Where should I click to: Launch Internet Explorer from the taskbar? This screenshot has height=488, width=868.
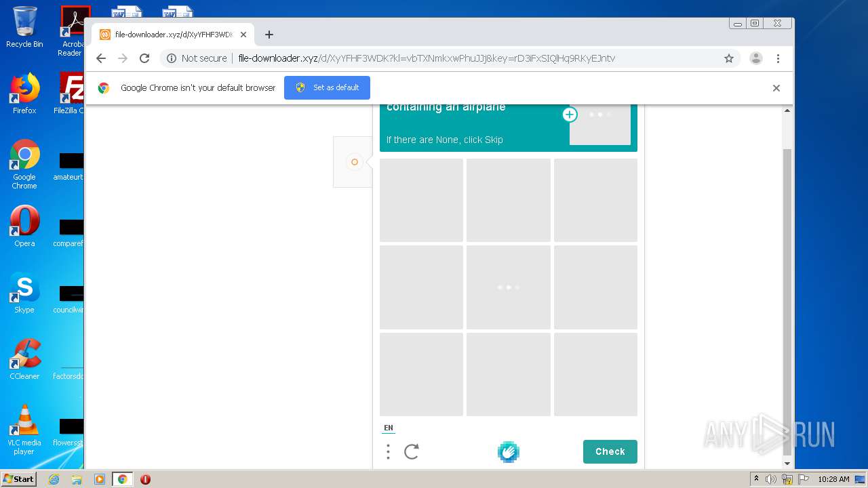[x=54, y=479]
